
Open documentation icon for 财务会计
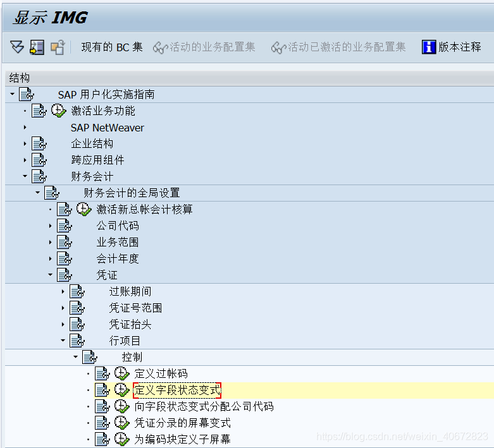click(39, 177)
